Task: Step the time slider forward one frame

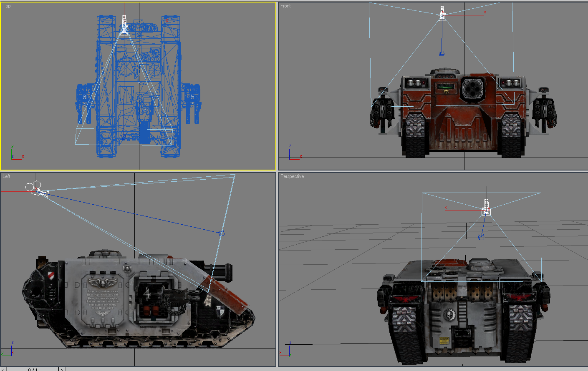Action: [62, 369]
